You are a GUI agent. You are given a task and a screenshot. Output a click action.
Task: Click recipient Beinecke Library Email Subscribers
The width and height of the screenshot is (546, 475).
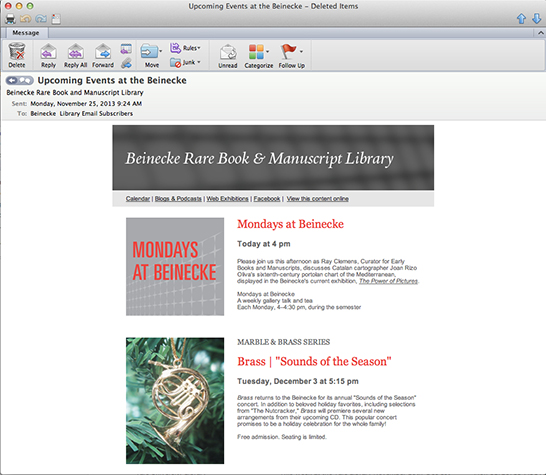(x=81, y=114)
